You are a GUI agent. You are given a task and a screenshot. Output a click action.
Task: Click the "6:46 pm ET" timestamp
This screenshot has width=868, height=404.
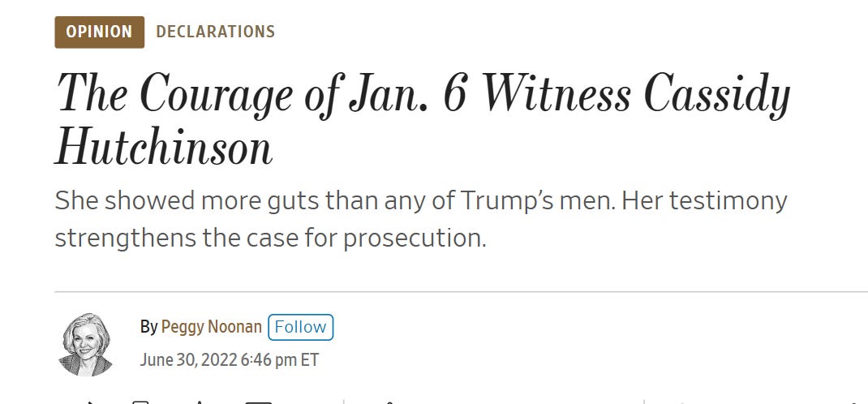tap(280, 359)
